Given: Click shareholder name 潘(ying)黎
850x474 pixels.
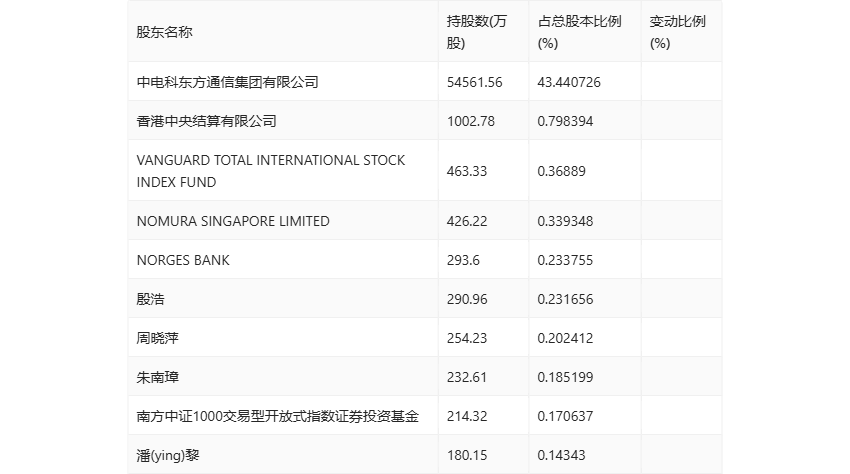Looking at the screenshot, I should click(168, 456).
